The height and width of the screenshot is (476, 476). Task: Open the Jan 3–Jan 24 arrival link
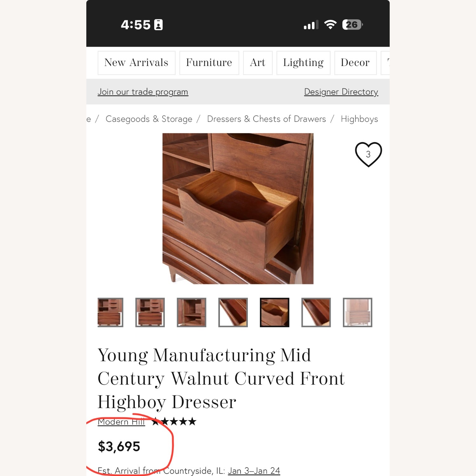[254, 471]
